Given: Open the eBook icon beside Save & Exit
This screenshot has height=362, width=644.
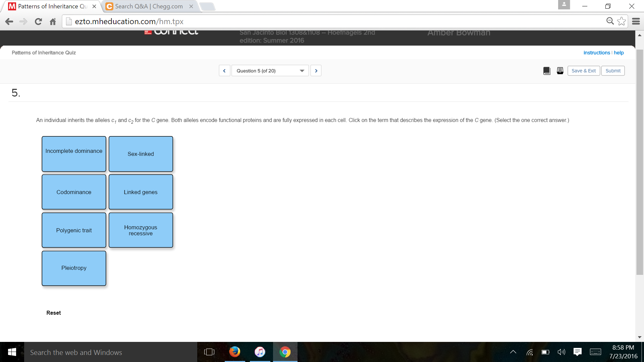Looking at the screenshot, I should [546, 71].
